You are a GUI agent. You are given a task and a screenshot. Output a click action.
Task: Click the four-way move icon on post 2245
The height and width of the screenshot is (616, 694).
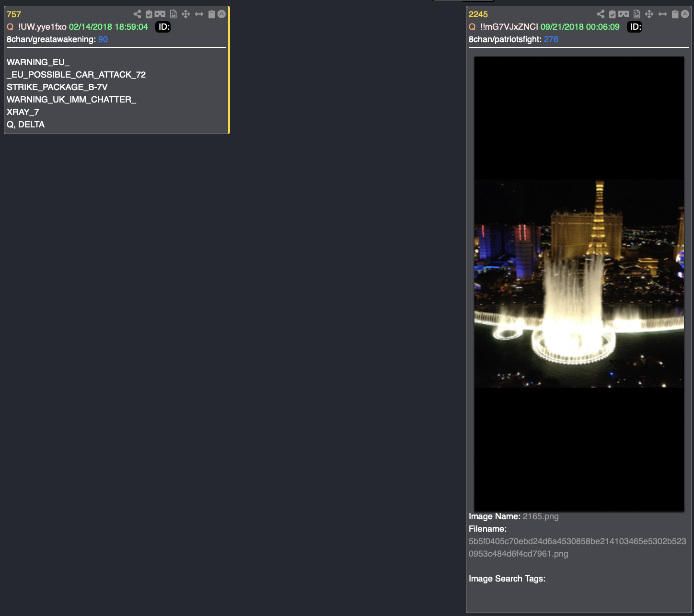coord(649,14)
